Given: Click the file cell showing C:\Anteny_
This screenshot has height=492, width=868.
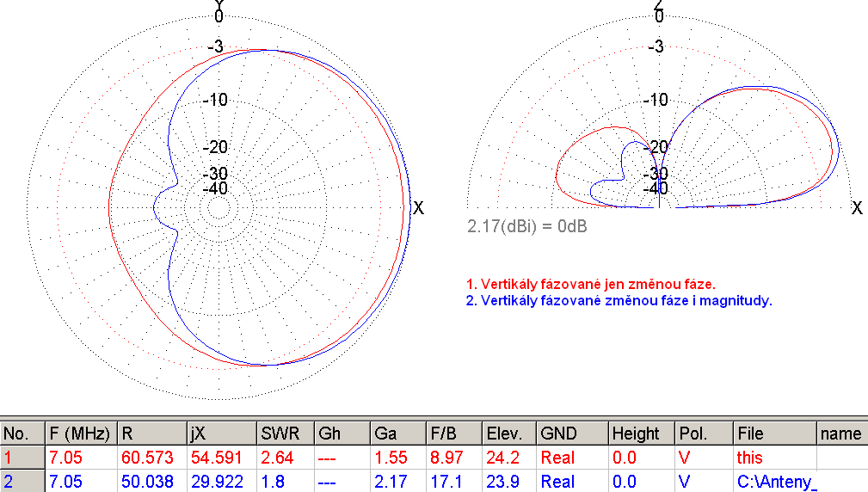Looking at the screenshot, I should [776, 482].
